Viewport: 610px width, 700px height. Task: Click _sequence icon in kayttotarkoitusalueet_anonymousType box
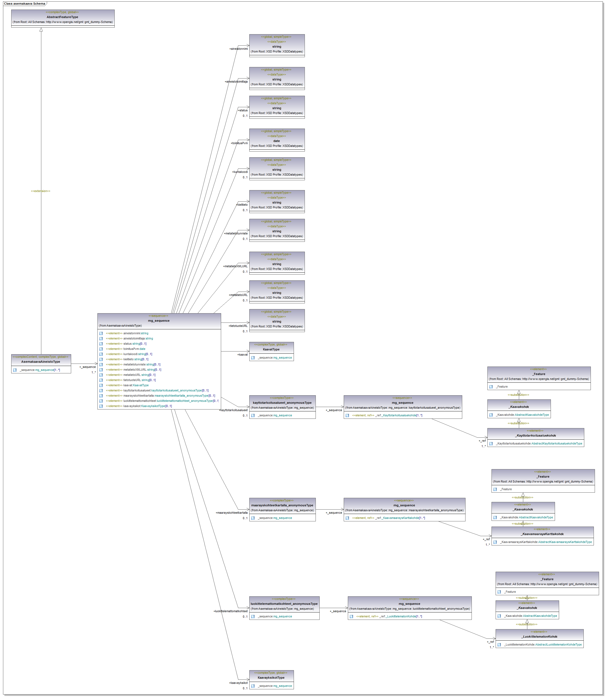[253, 416]
